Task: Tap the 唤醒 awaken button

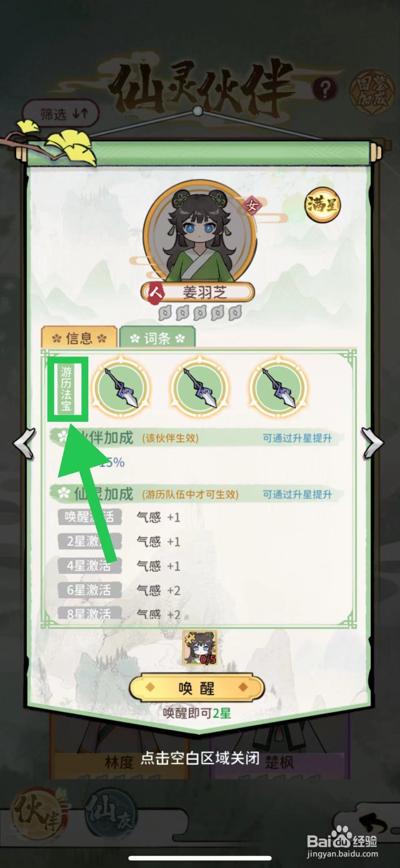Action: [197, 688]
